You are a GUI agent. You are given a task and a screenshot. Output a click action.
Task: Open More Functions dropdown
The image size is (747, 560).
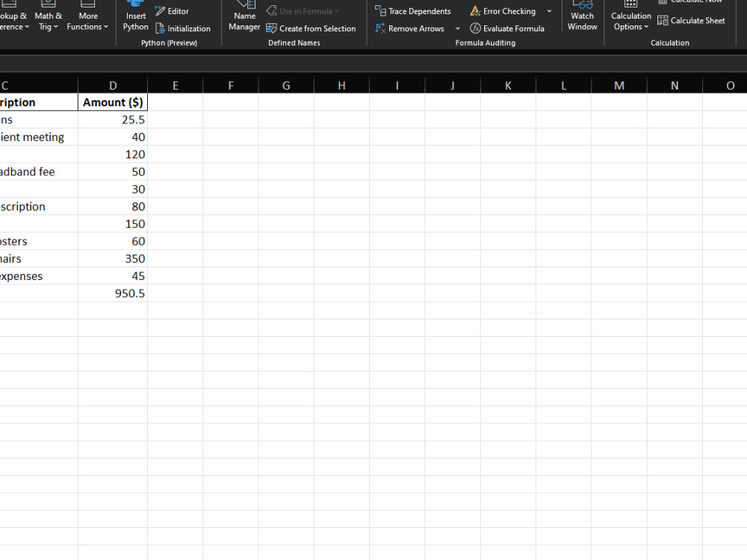[x=87, y=16]
